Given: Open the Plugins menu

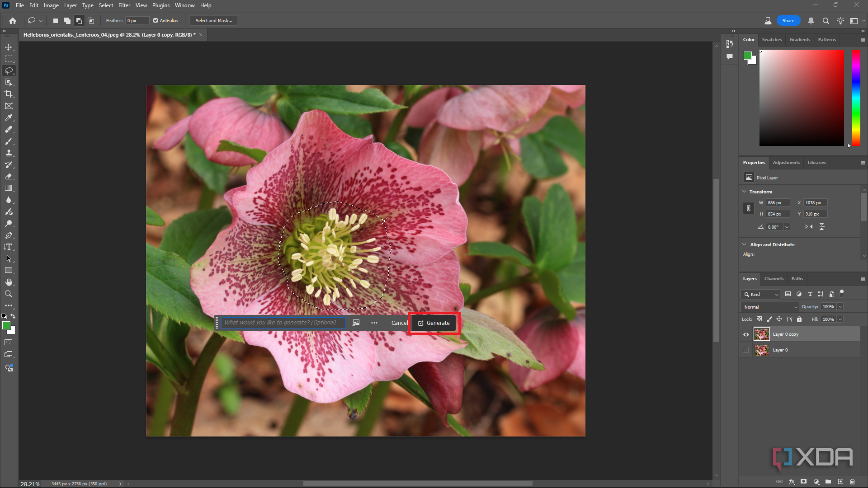Looking at the screenshot, I should click(161, 5).
